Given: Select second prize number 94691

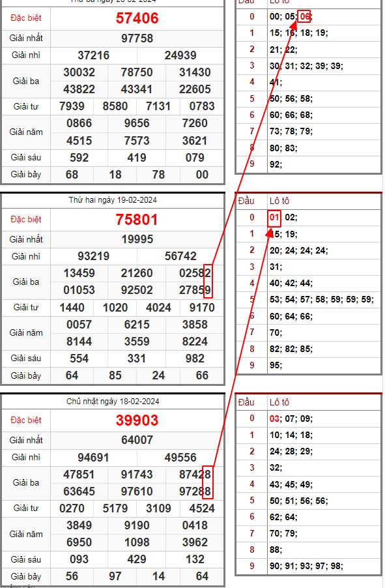Looking at the screenshot, I should point(93,458).
